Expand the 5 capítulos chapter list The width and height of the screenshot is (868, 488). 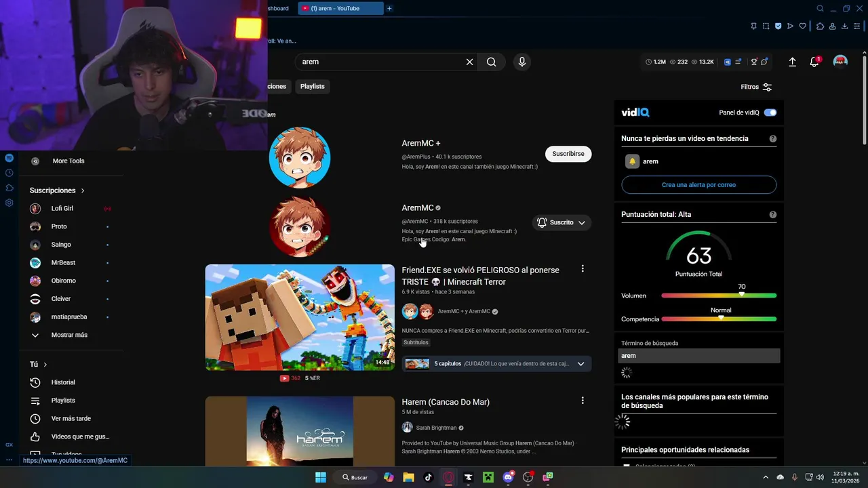click(580, 364)
